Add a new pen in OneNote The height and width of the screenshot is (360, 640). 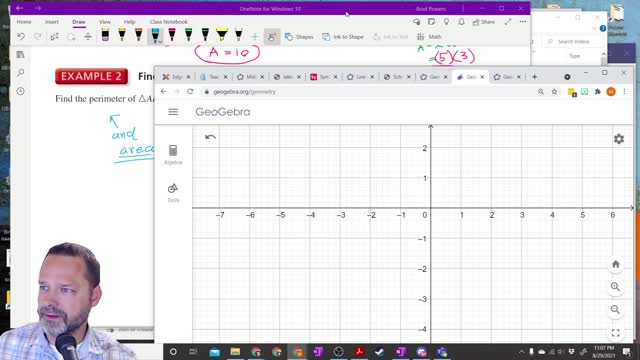(255, 37)
